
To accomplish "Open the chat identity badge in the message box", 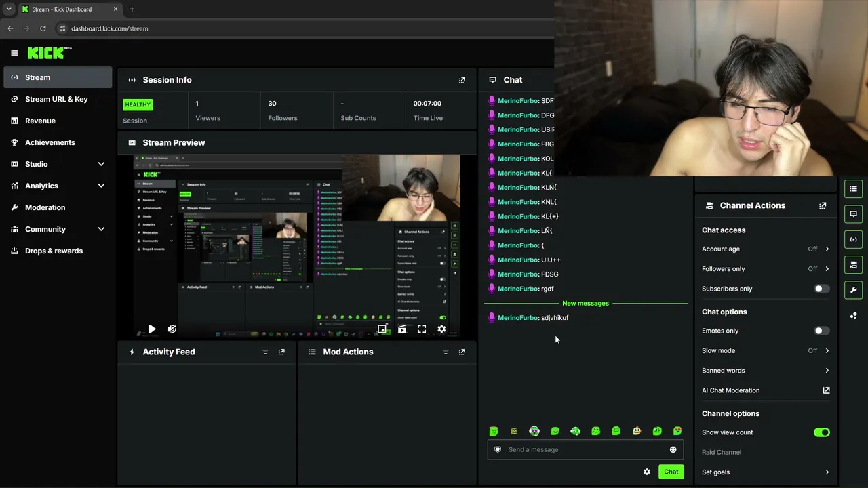I will pyautogui.click(x=498, y=449).
